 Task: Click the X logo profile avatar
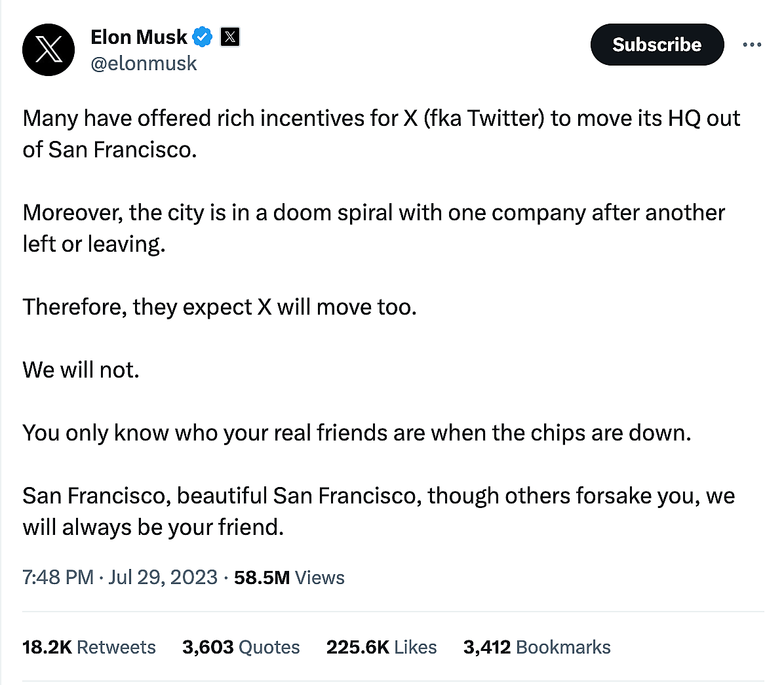click(x=49, y=50)
